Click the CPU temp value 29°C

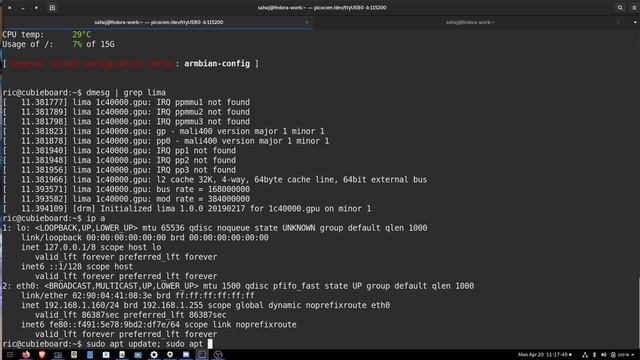[x=82, y=35]
